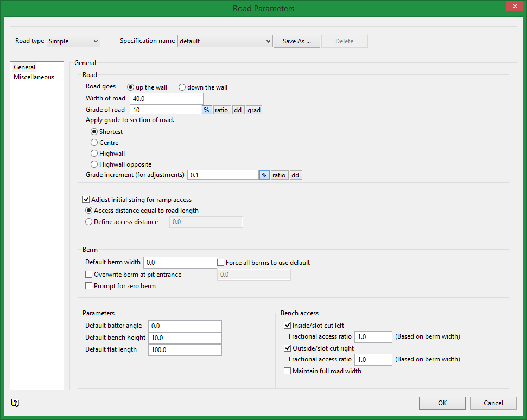Enable Force all berms to use default
Viewport: 527px width, 420px height.
[221, 263]
